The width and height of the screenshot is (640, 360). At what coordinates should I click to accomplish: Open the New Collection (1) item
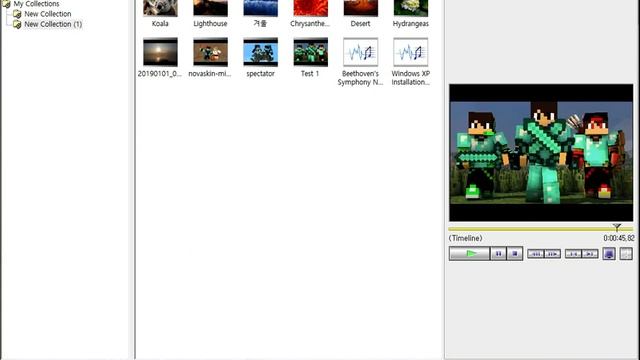tap(53, 24)
